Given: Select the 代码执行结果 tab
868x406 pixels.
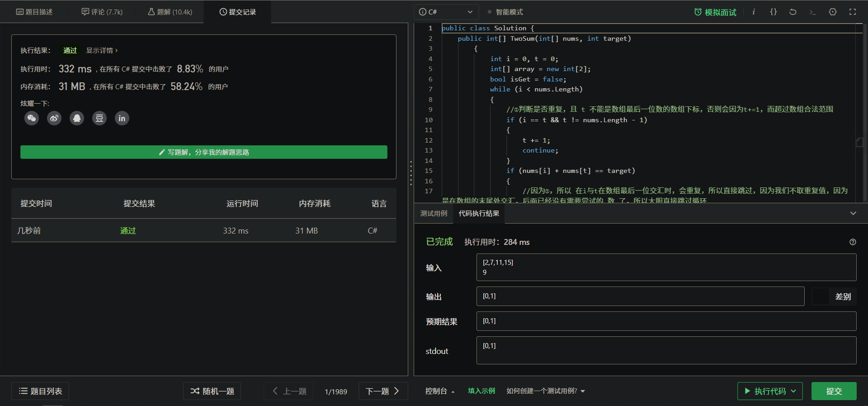Looking at the screenshot, I should (x=479, y=213).
